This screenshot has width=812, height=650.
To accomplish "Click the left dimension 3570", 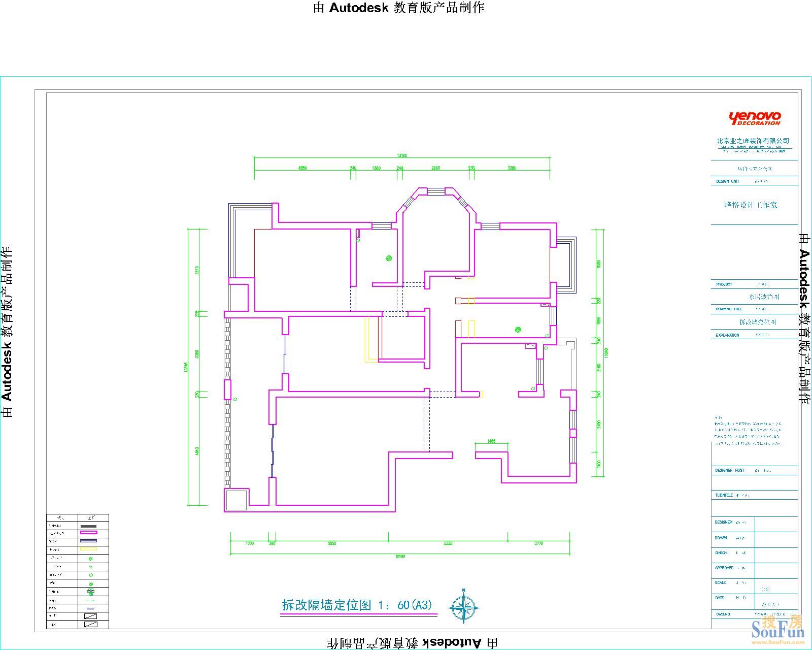I will [197, 271].
